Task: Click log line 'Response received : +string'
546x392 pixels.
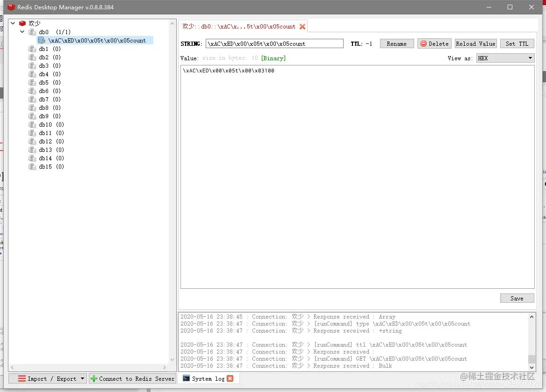Action: pyautogui.click(x=291, y=331)
